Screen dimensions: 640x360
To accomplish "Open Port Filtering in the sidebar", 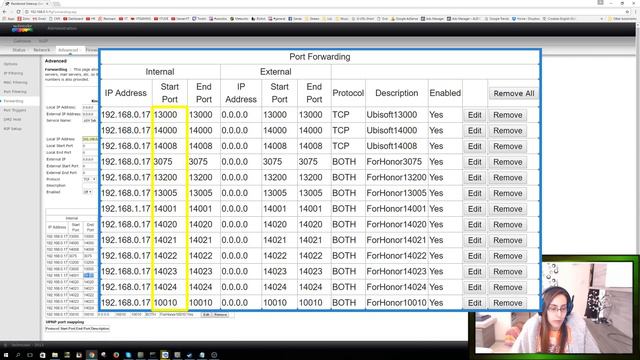I will tap(15, 92).
